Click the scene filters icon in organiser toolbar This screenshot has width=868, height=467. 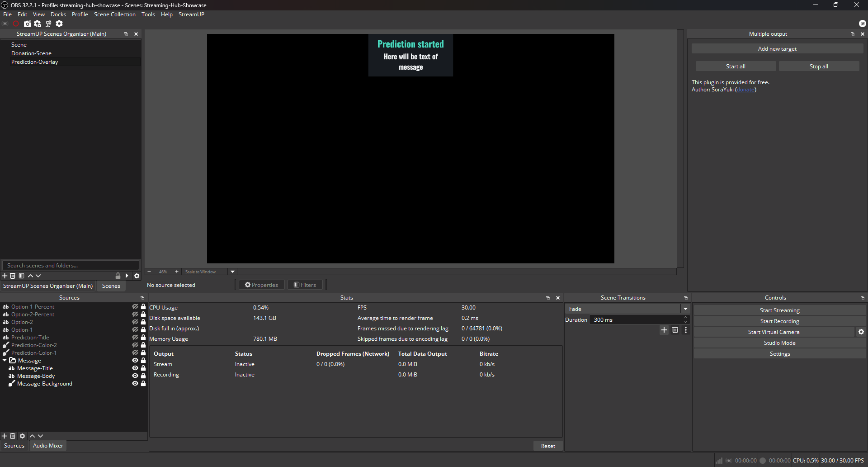(21, 276)
